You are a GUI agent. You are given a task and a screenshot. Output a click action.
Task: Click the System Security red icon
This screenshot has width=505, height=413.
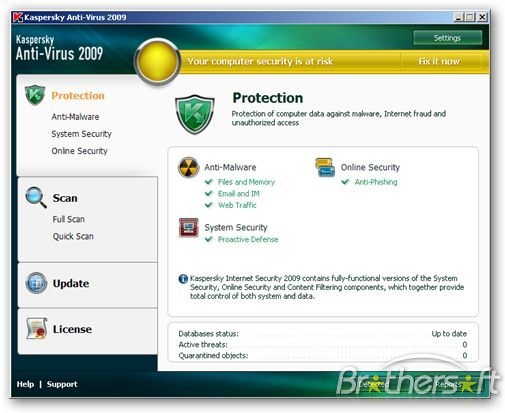coord(189,228)
